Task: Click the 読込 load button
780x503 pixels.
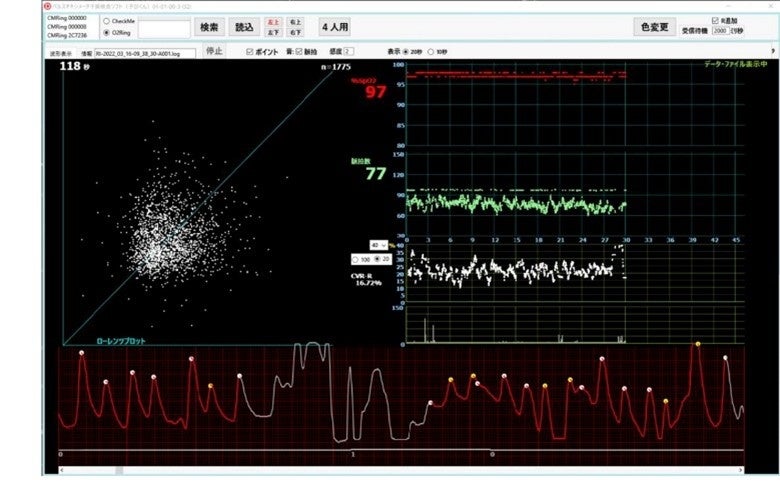Action: (244, 27)
